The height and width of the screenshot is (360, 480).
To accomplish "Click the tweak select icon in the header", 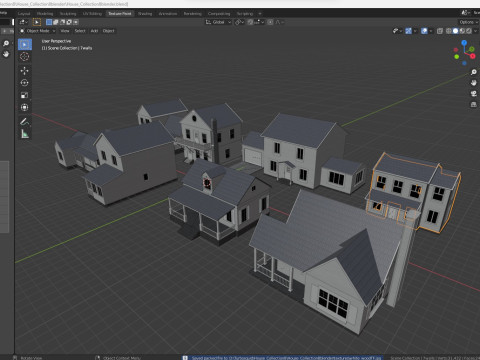I will point(37,22).
